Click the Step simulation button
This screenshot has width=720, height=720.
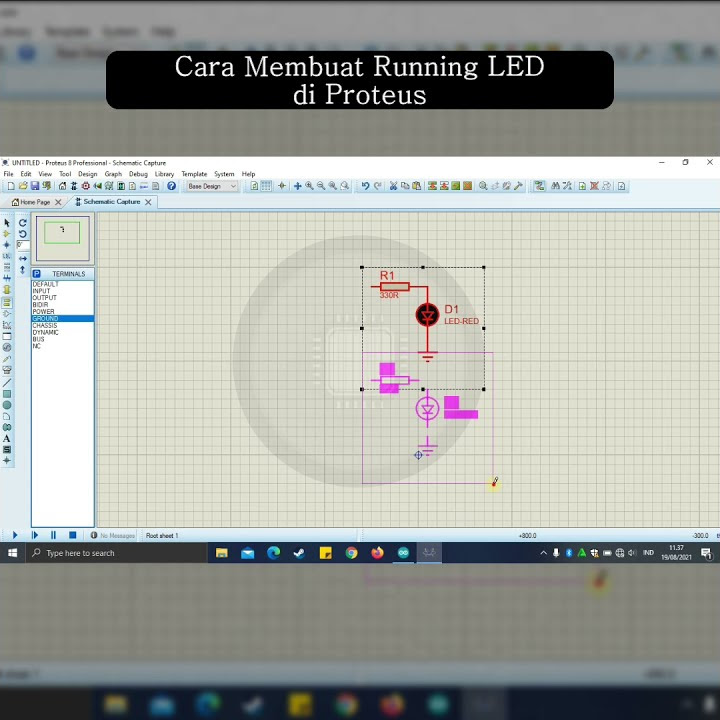tap(34, 535)
